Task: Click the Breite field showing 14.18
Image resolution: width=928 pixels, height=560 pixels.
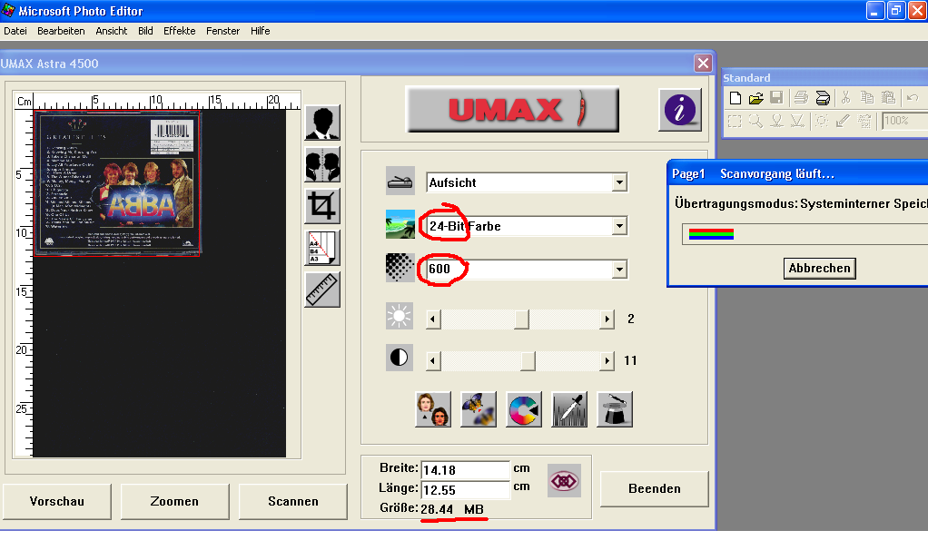Action: pyautogui.click(x=465, y=469)
